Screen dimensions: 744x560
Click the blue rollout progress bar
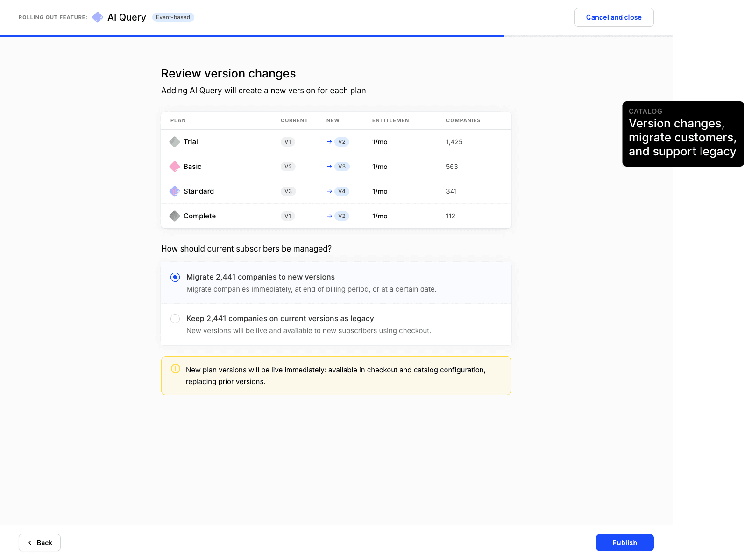point(252,36)
